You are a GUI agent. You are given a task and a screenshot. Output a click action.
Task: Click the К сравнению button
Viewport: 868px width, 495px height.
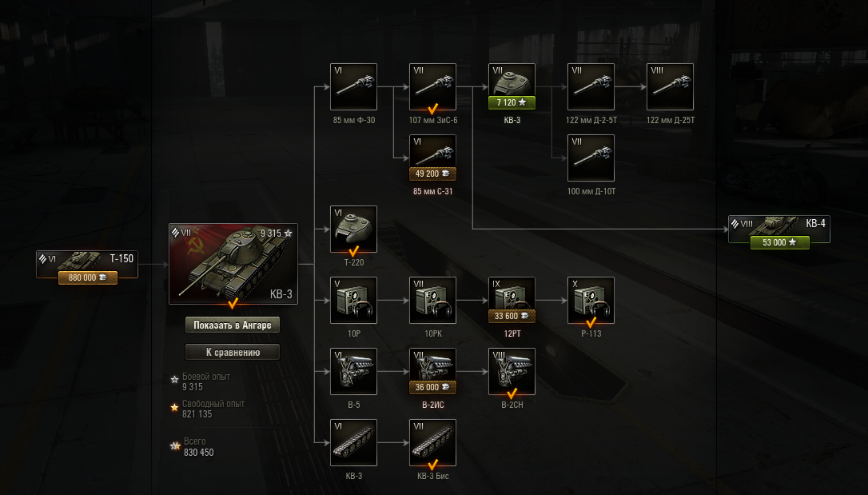233,352
